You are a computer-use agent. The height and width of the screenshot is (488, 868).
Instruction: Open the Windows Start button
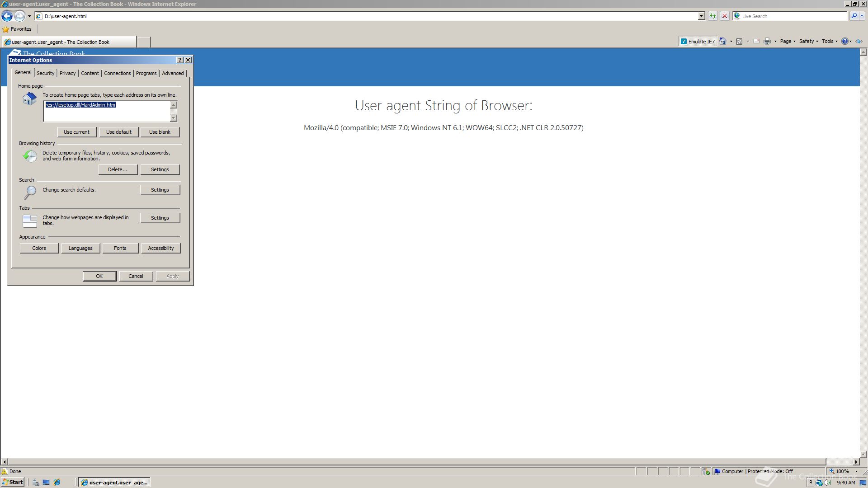[x=13, y=482]
